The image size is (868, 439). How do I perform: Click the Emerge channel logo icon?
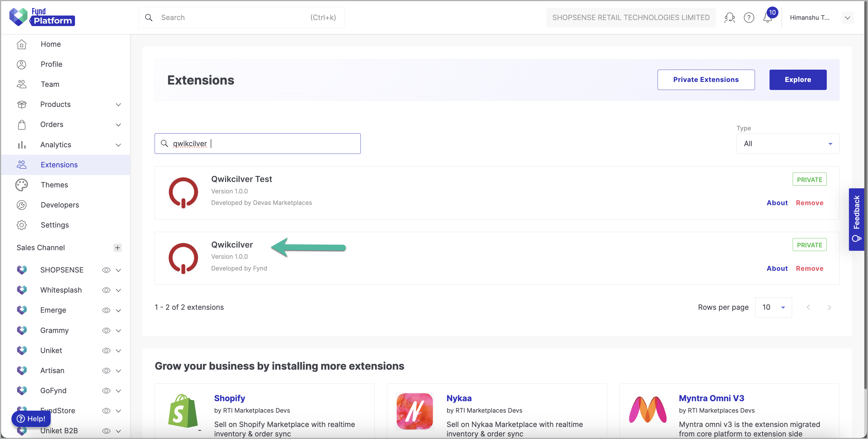21,310
